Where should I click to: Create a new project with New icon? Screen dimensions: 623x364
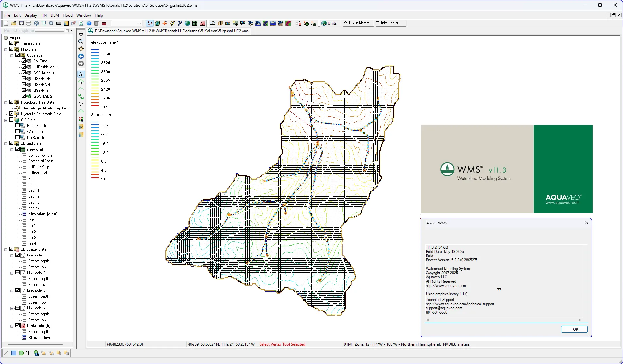tap(6, 23)
